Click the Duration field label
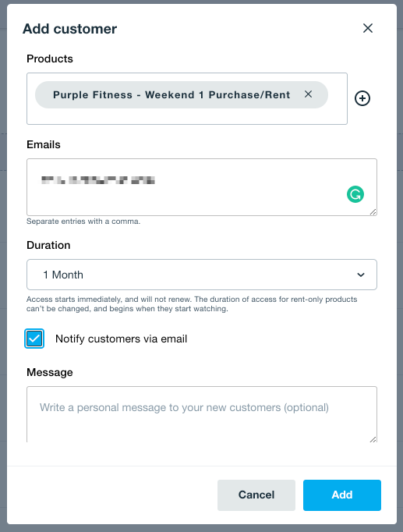 48,245
